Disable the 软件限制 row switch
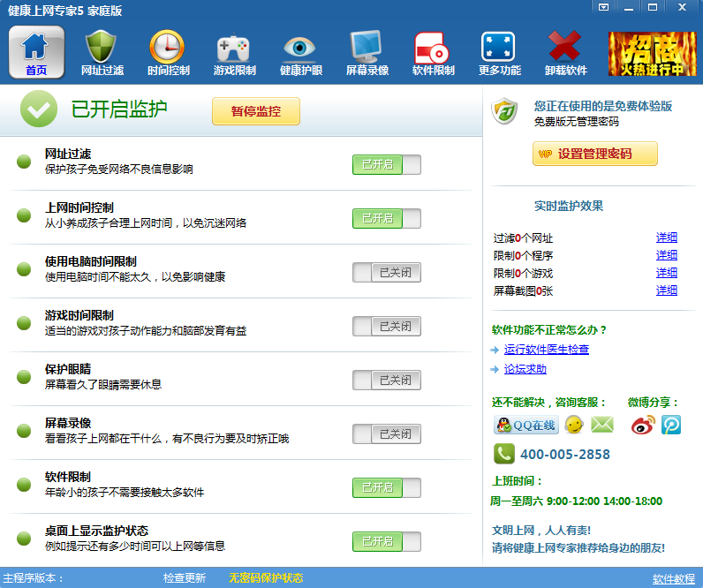The width and height of the screenshot is (703, 588). click(387, 487)
